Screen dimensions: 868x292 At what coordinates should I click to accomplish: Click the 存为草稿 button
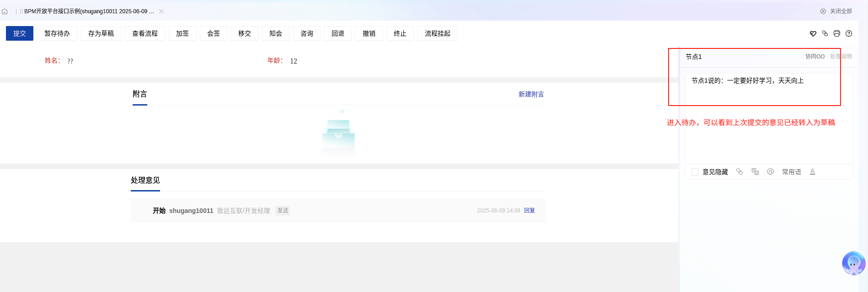point(101,33)
